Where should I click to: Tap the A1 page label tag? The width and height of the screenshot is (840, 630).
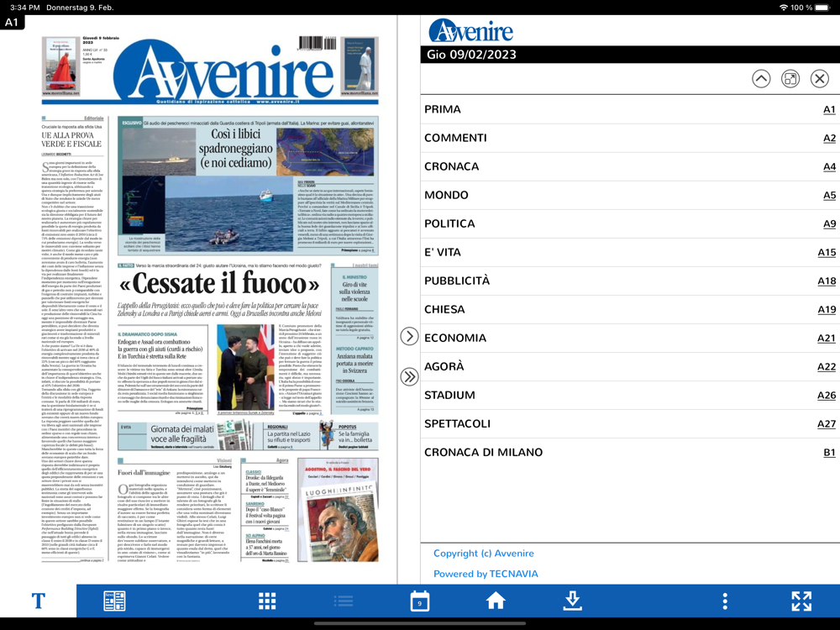coord(12,22)
